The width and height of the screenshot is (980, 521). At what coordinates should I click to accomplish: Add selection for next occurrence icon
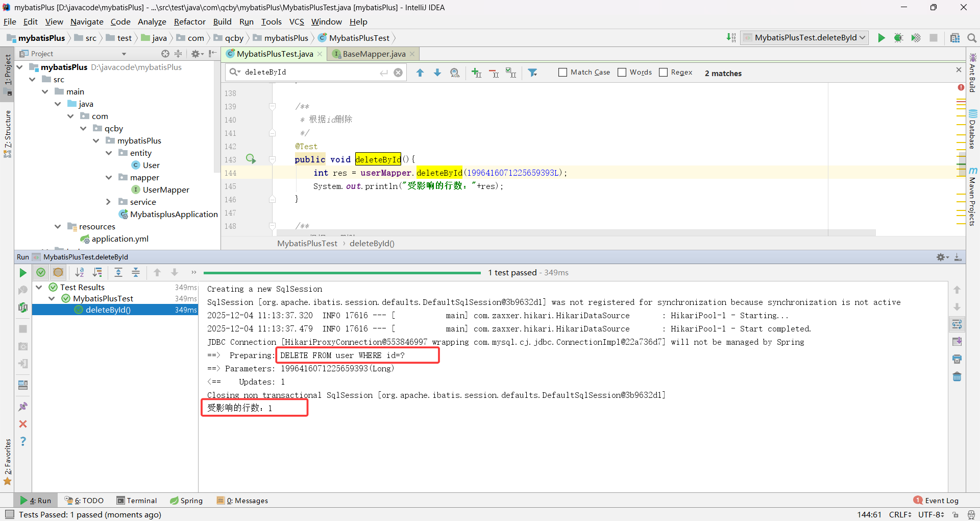click(x=476, y=73)
